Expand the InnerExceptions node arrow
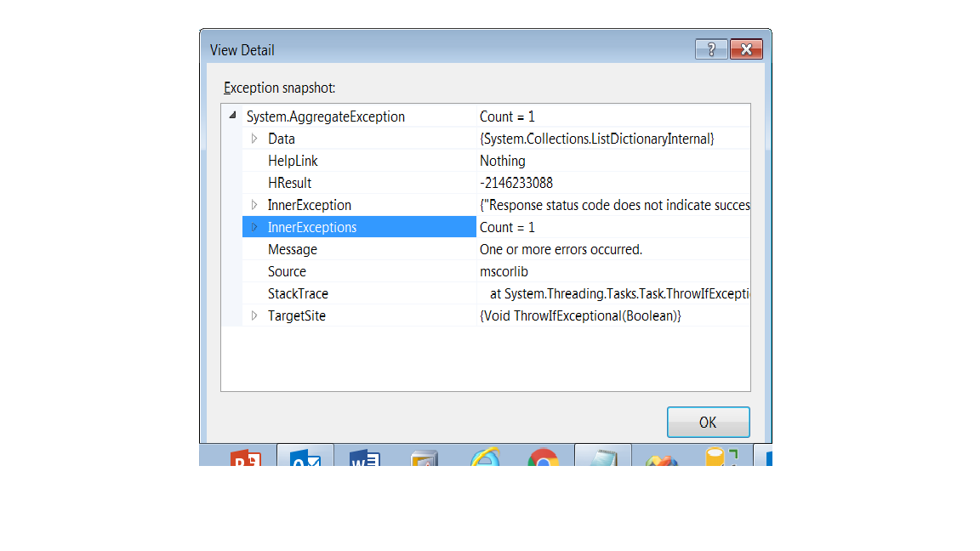980x551 pixels. click(x=254, y=227)
